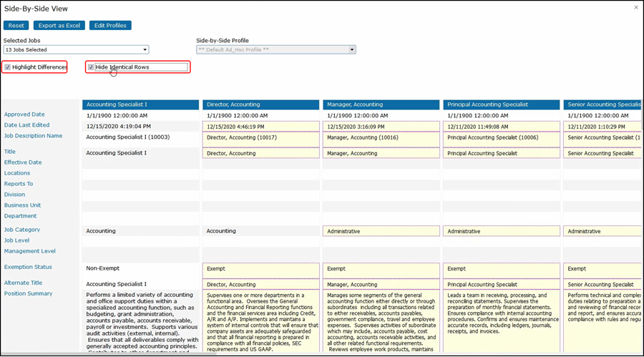This screenshot has width=644, height=357.
Task: Click the Exemption Status row label
Action: pos(28,267)
